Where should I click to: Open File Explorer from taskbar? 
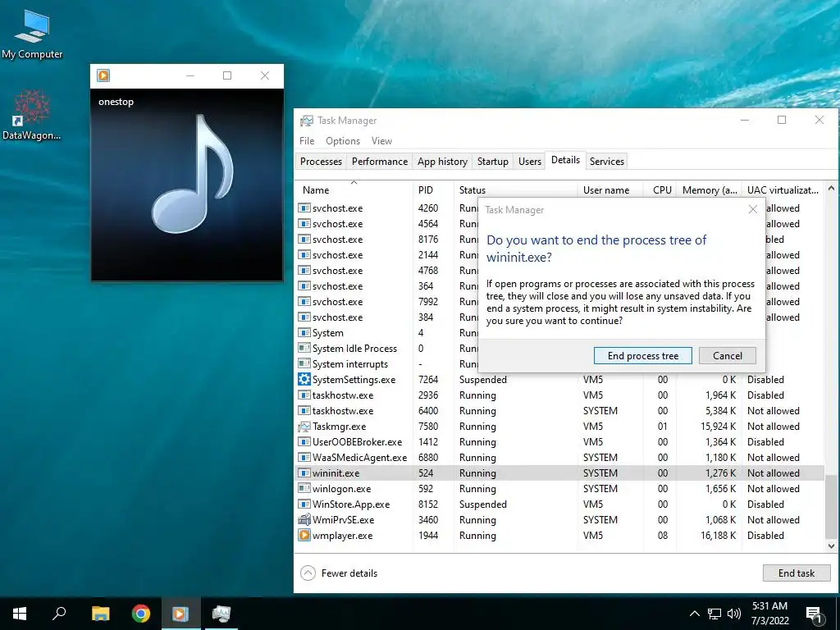point(101,614)
